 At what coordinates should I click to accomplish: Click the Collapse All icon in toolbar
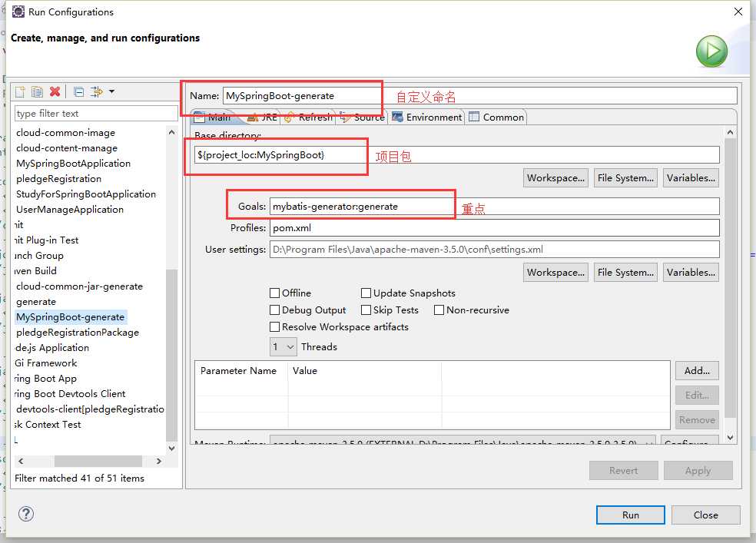point(78,91)
